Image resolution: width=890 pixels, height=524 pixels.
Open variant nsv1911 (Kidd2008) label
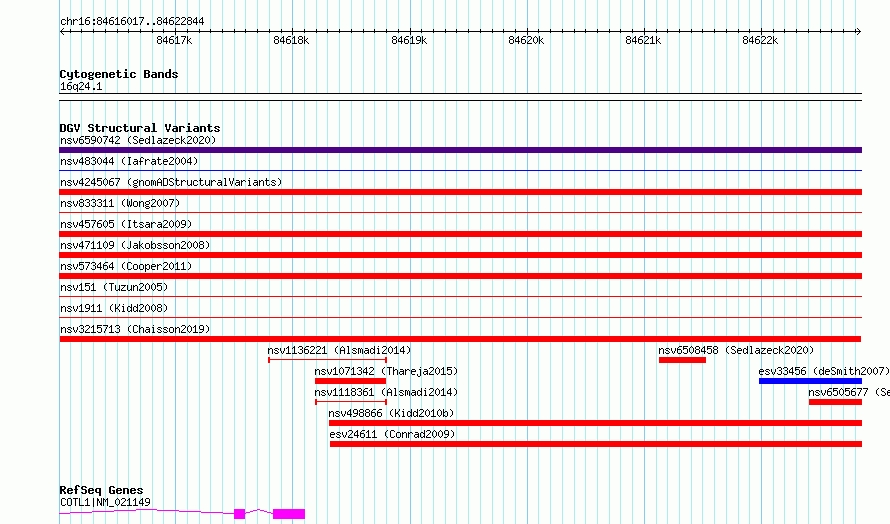(x=114, y=308)
